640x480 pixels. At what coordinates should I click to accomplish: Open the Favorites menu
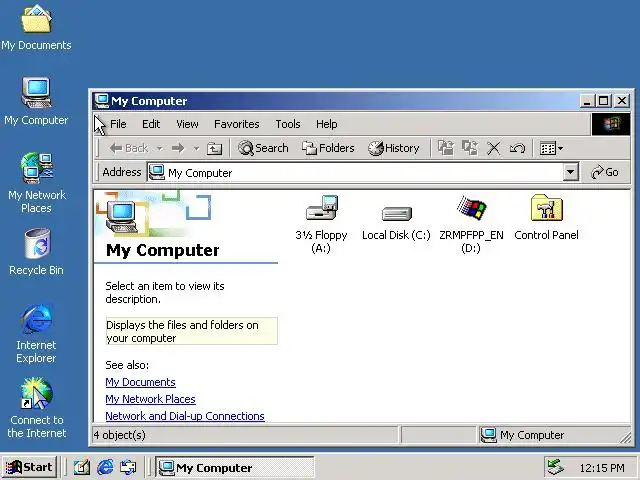point(237,124)
